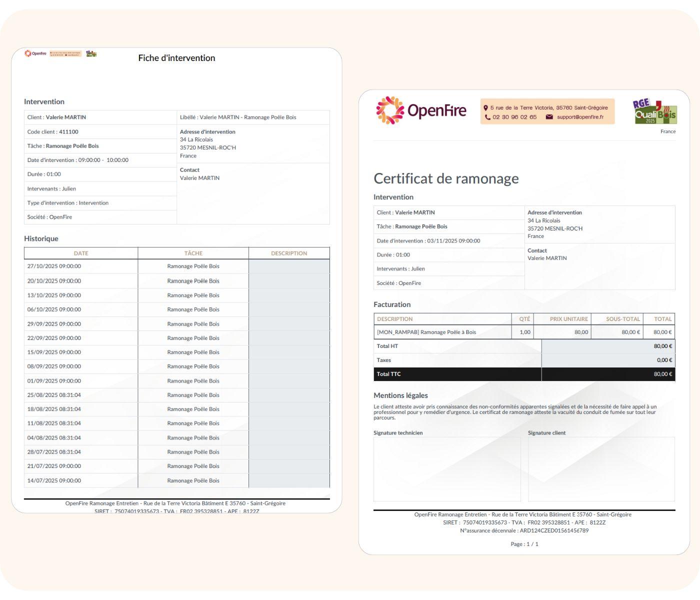
Task: Click the small OpenFire logo on Fiche d'intervention
Action: 35,53
